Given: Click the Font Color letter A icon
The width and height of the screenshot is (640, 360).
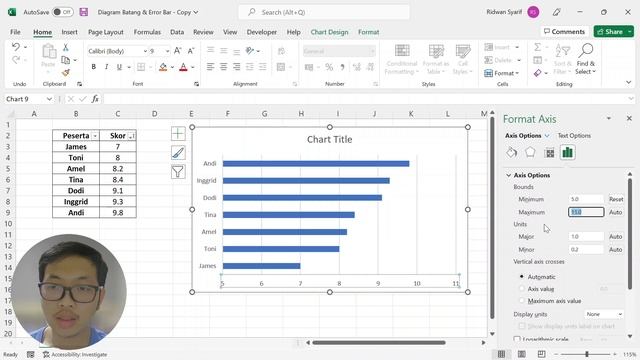Looking at the screenshot, I should coord(183,67).
